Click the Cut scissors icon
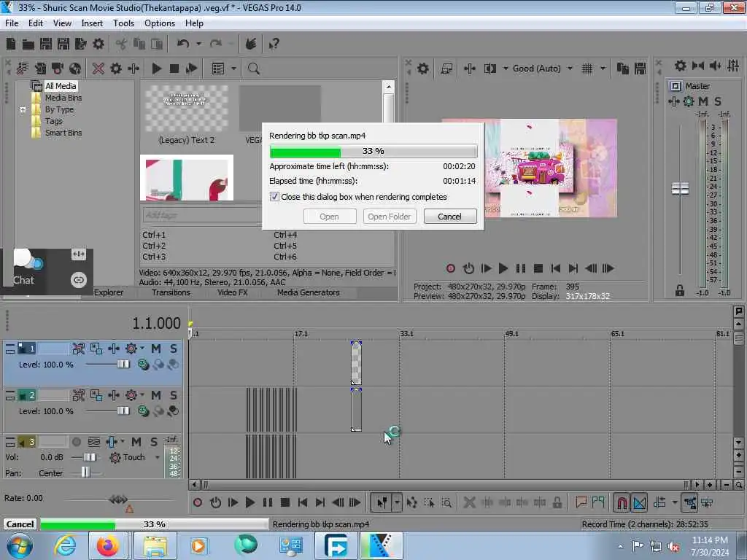747x560 pixels. click(x=122, y=44)
